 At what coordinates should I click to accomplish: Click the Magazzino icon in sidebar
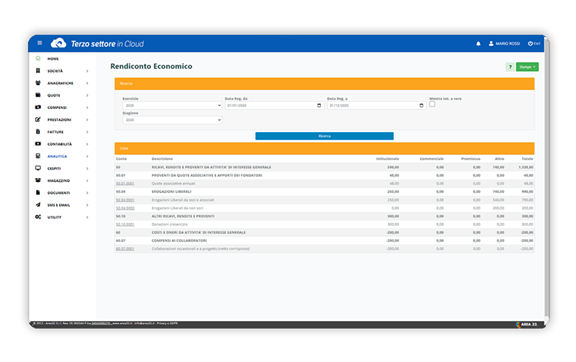(x=38, y=180)
